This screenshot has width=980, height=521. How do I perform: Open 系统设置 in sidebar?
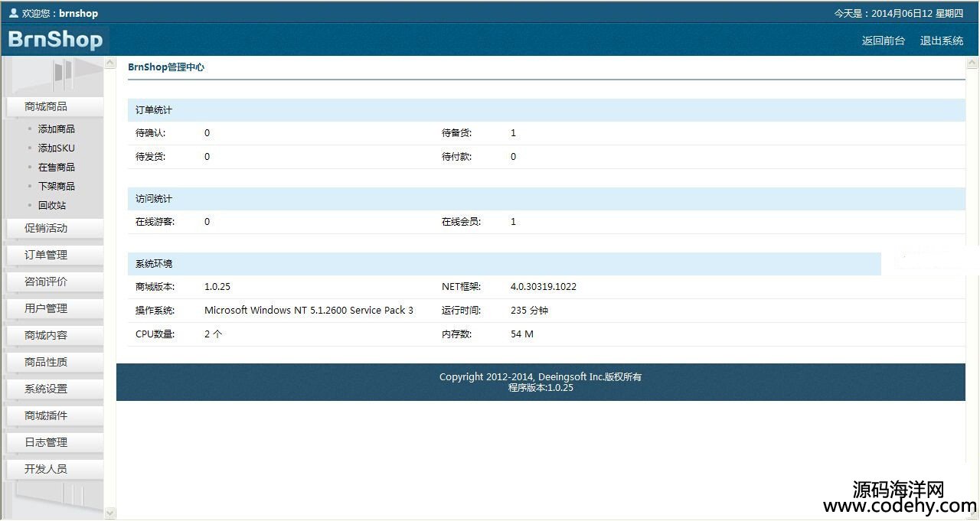point(46,389)
